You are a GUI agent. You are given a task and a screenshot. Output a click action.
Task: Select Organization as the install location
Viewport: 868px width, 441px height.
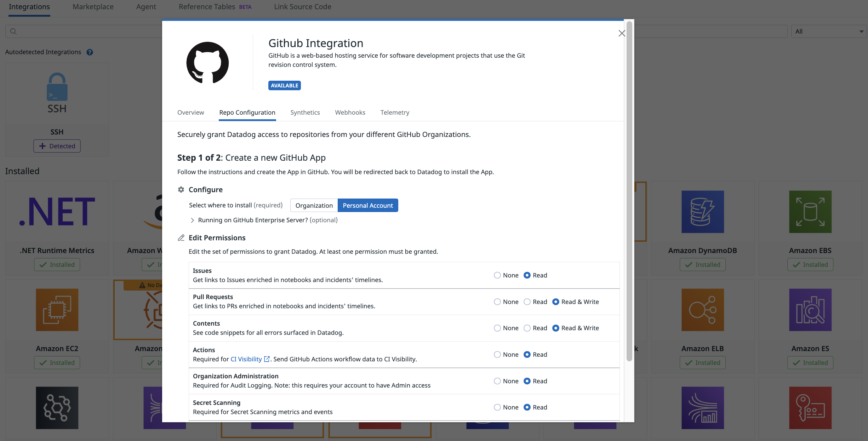point(314,206)
